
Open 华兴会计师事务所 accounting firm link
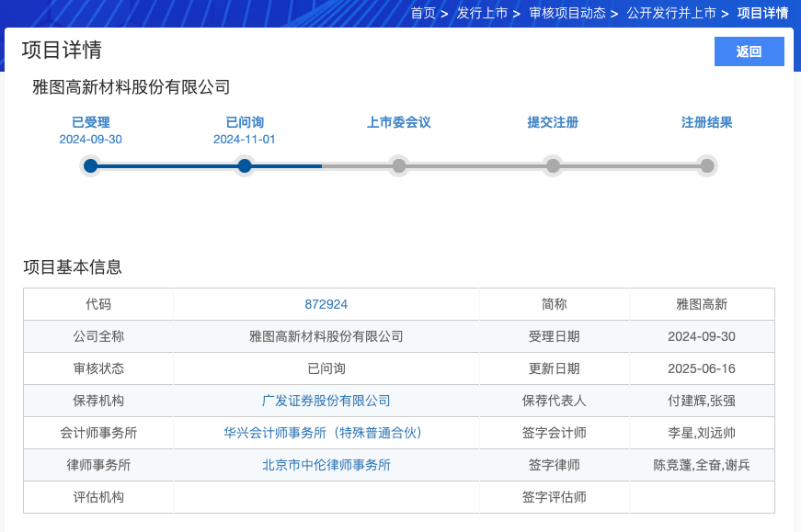pos(323,433)
